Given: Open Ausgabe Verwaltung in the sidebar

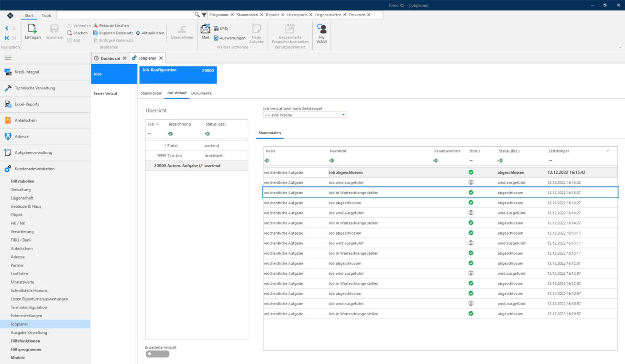Looking at the screenshot, I should pyautogui.click(x=29, y=332).
